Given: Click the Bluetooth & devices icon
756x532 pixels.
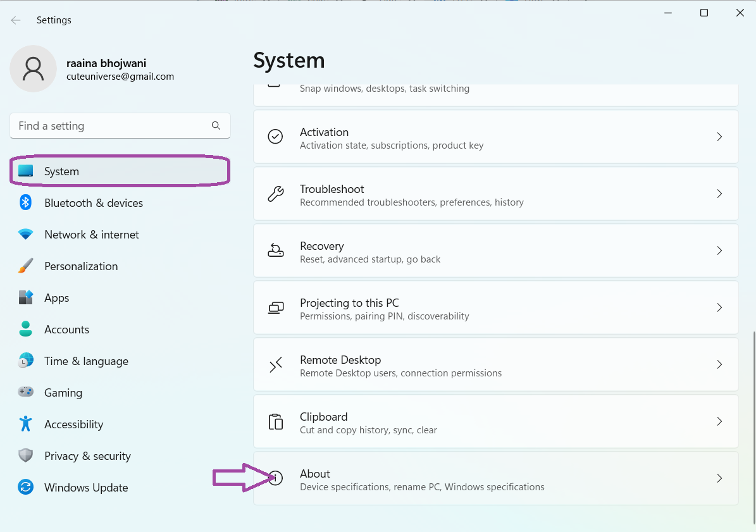Looking at the screenshot, I should 25,202.
